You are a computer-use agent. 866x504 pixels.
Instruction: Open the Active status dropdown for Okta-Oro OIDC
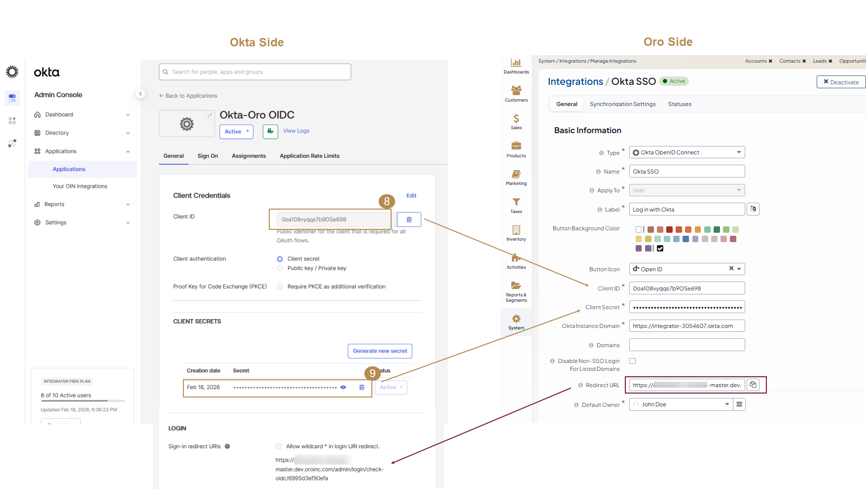click(236, 132)
